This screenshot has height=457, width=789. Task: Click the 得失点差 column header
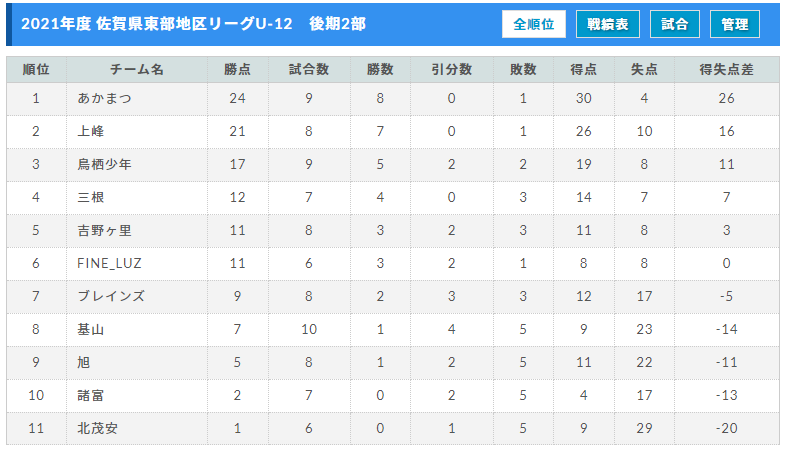pyautogui.click(x=727, y=69)
